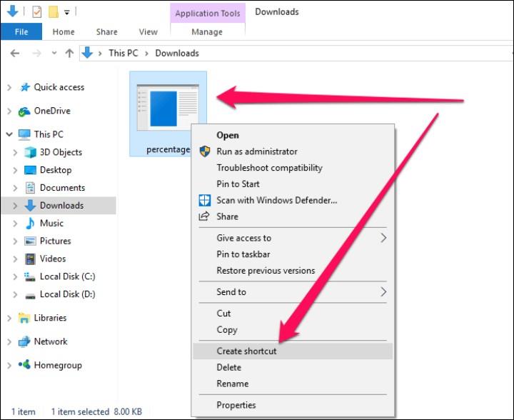The height and width of the screenshot is (420, 514).
Task: Click the Music note icon in sidebar
Action: point(30,223)
